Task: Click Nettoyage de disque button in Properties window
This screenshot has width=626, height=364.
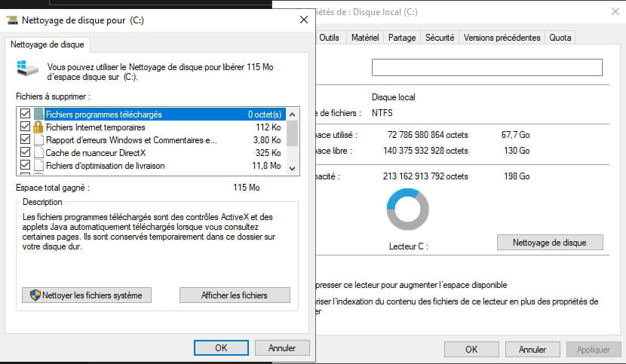Action: tap(550, 242)
